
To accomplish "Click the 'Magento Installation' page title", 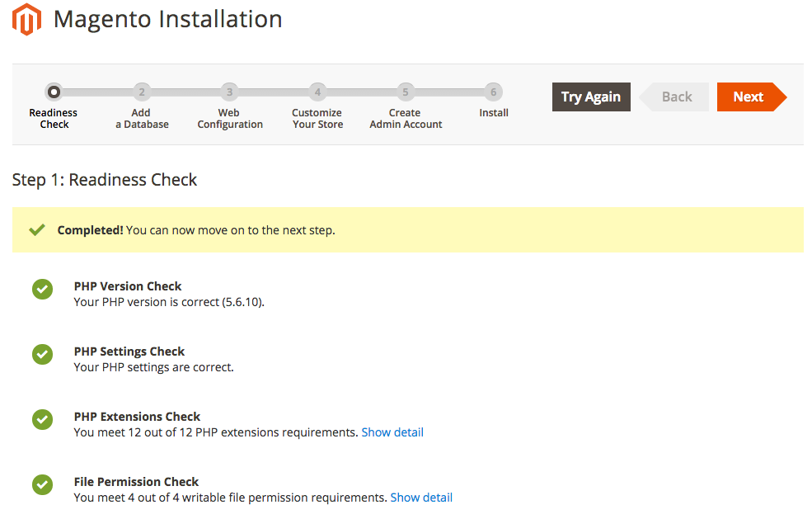I will click(x=168, y=20).
